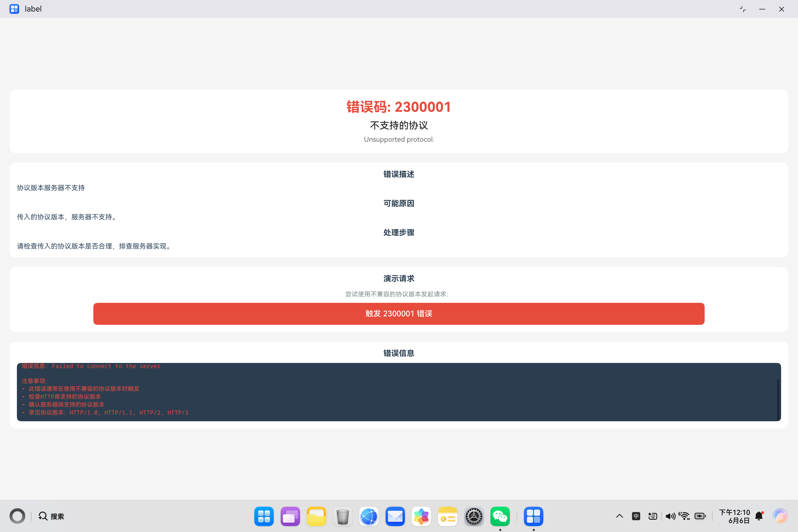Click the text Unsupported protocol.
798x532 pixels.
click(x=399, y=139)
